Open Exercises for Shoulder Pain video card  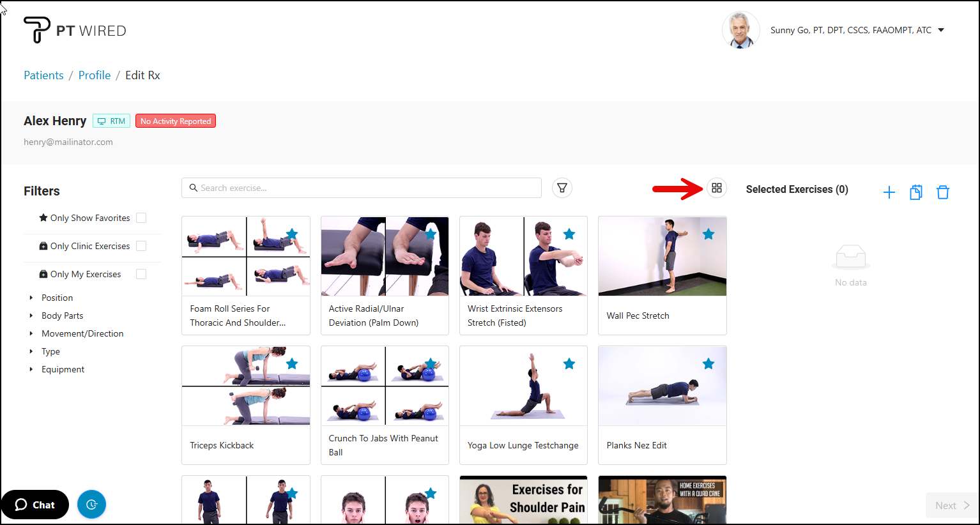click(523, 500)
